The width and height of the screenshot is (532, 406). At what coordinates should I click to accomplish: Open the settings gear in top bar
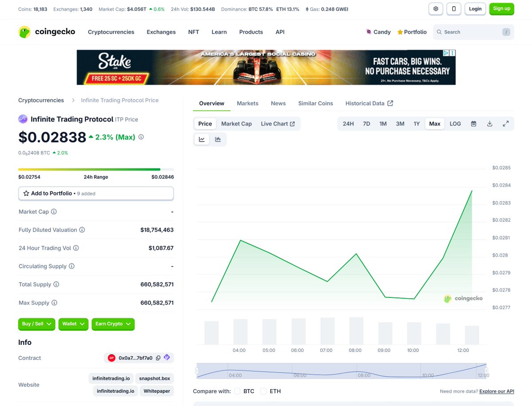tap(436, 9)
